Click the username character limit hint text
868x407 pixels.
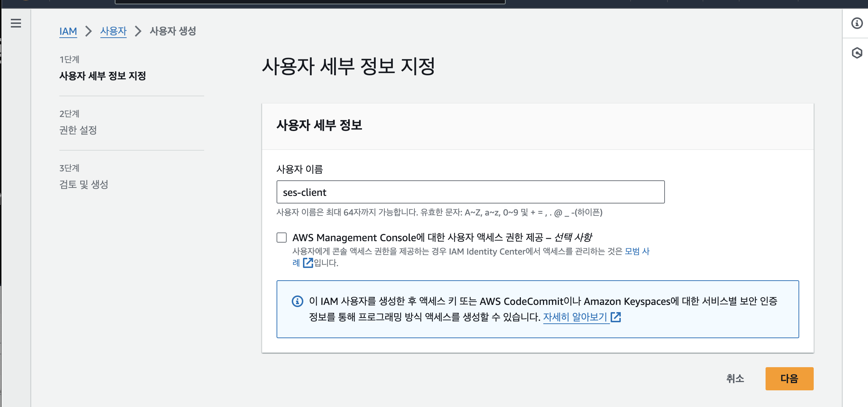click(439, 213)
